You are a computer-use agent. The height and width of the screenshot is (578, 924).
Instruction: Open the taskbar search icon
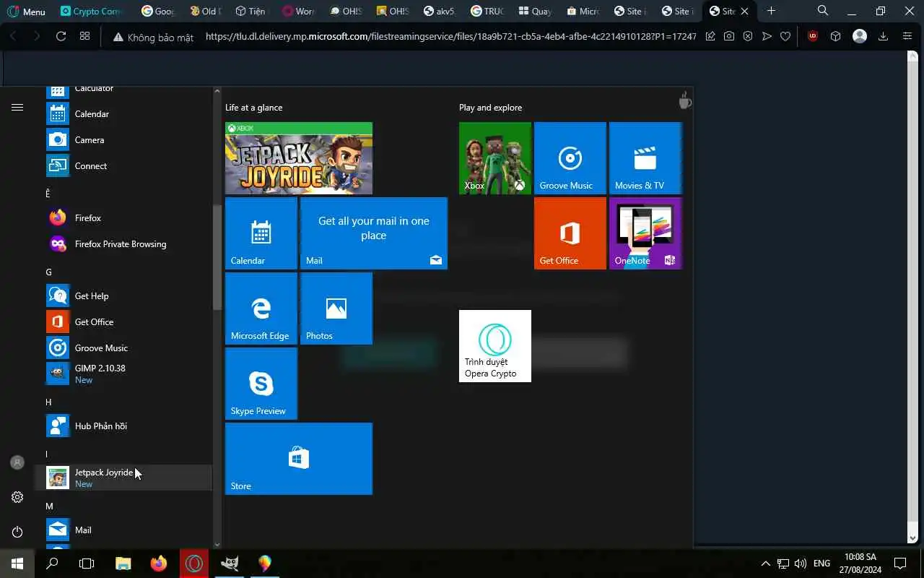coord(52,564)
